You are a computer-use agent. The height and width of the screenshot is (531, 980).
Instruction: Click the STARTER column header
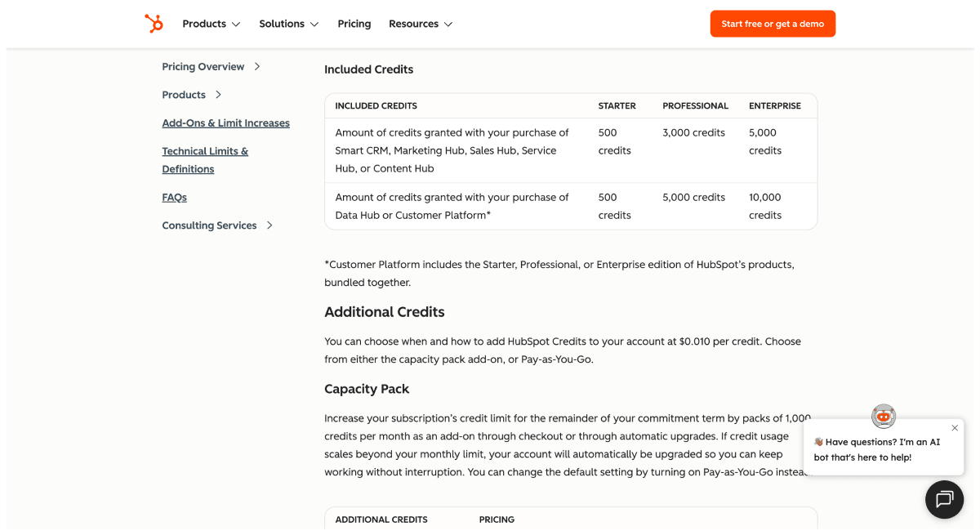pyautogui.click(x=617, y=106)
